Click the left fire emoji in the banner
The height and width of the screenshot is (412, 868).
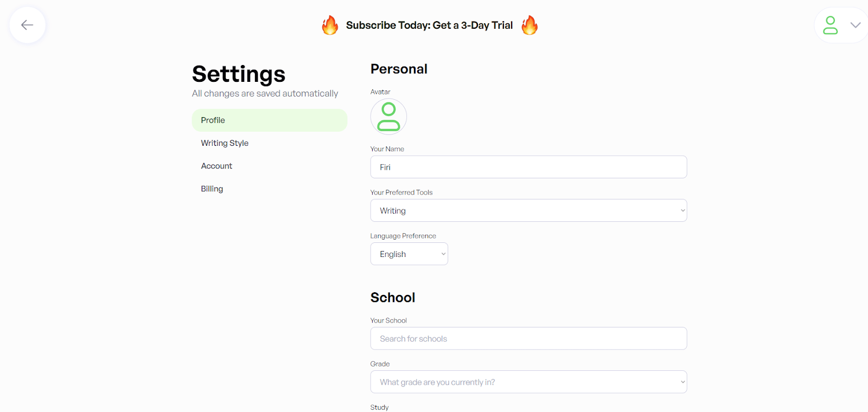point(330,25)
